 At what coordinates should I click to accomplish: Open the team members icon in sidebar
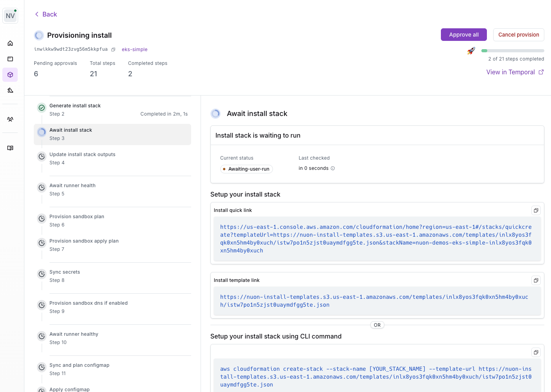point(10,119)
